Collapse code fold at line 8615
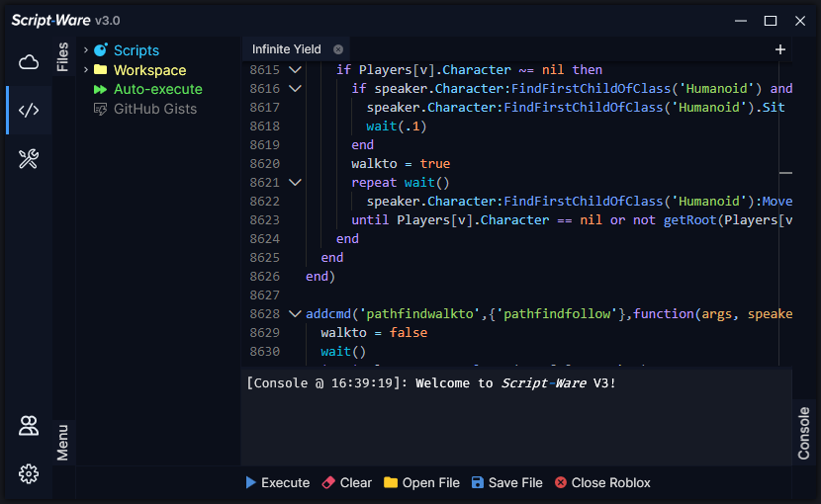 click(294, 70)
